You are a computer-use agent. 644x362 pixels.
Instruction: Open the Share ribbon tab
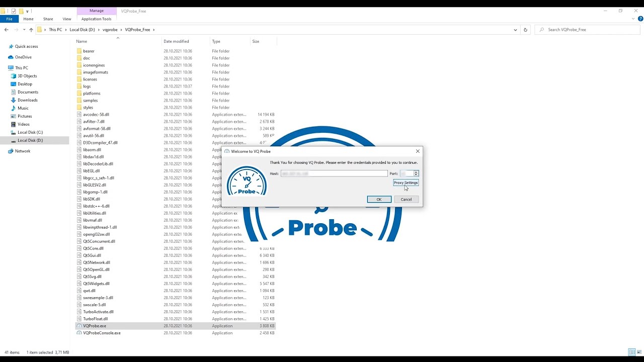(48, 19)
